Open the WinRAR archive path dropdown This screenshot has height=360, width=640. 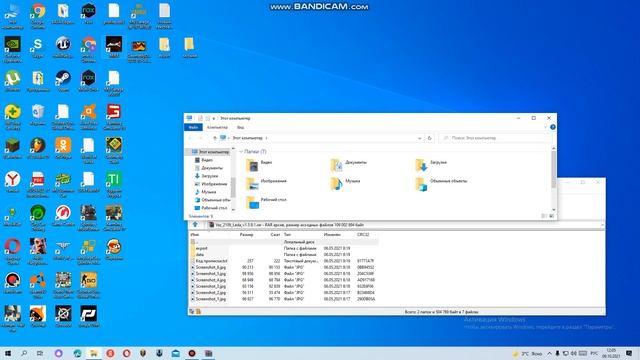click(x=602, y=225)
